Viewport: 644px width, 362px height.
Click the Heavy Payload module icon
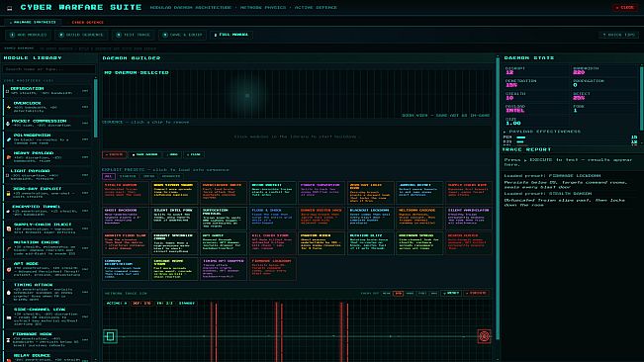coord(9,157)
